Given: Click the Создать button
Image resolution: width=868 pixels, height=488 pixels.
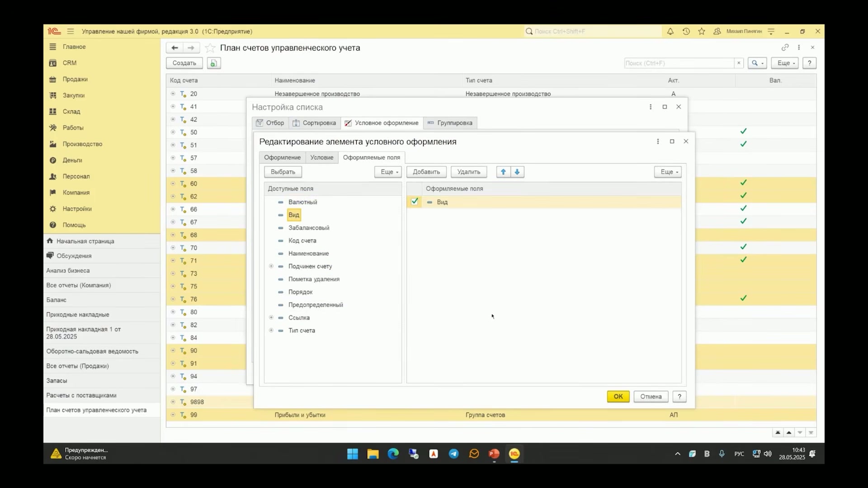Looking at the screenshot, I should (x=184, y=63).
